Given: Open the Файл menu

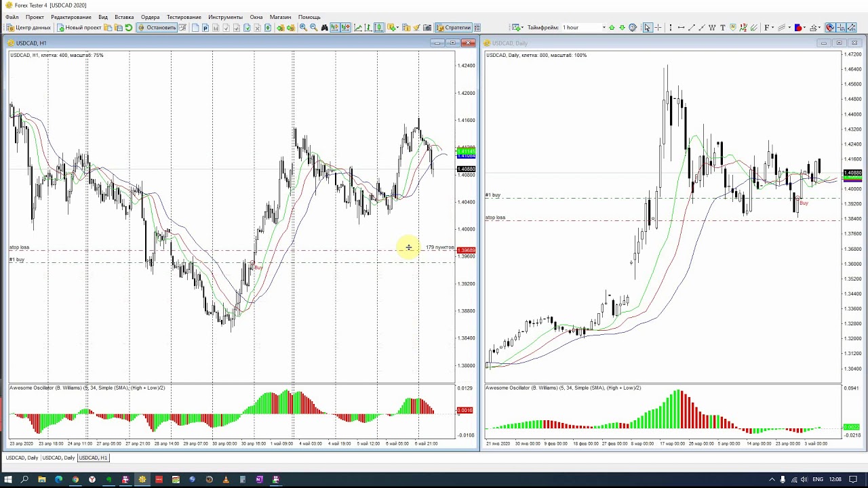Looking at the screenshot, I should (x=12, y=17).
